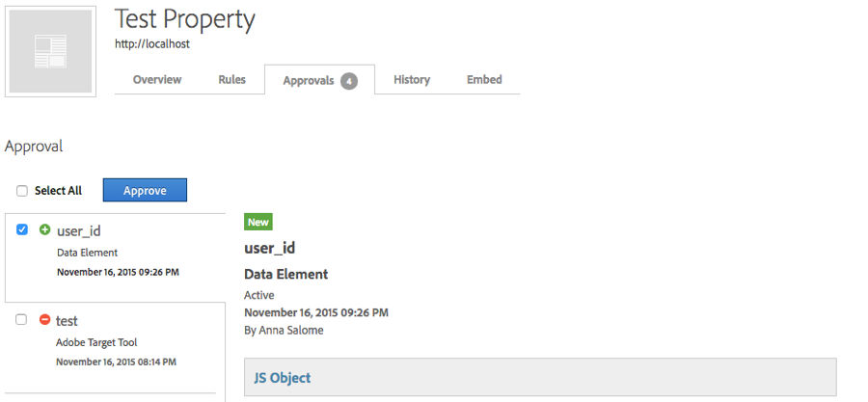This screenshot has width=868, height=402.
Task: Select the Approvals tab
Action: point(319,80)
